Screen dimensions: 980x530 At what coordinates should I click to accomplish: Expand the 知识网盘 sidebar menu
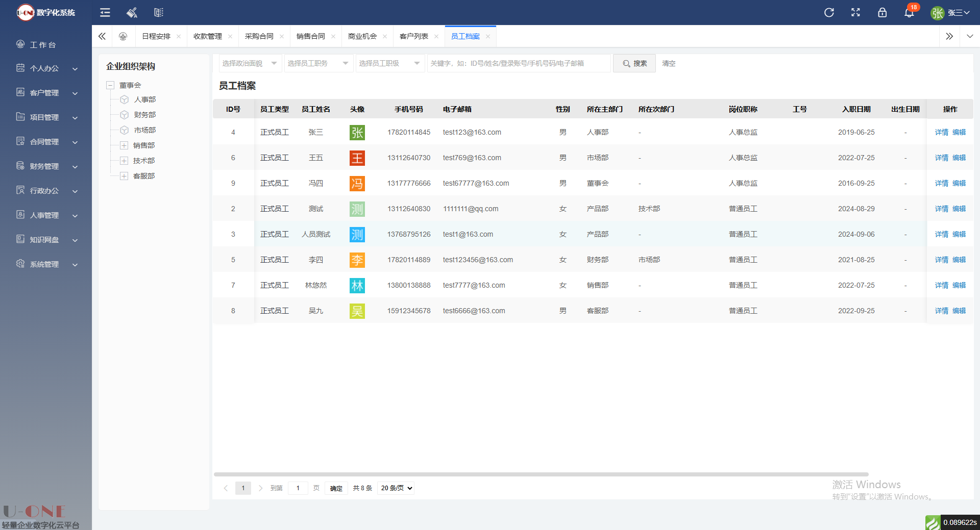tap(46, 239)
